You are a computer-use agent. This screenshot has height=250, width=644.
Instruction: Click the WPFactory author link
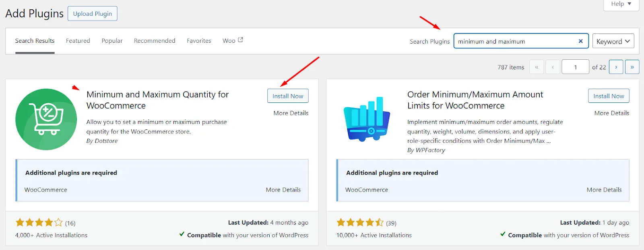(430, 150)
